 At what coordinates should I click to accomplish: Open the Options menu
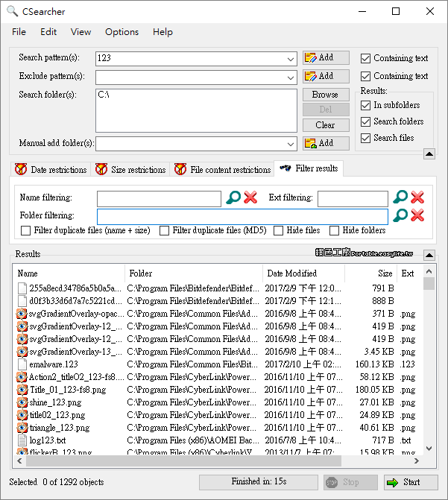point(122,32)
